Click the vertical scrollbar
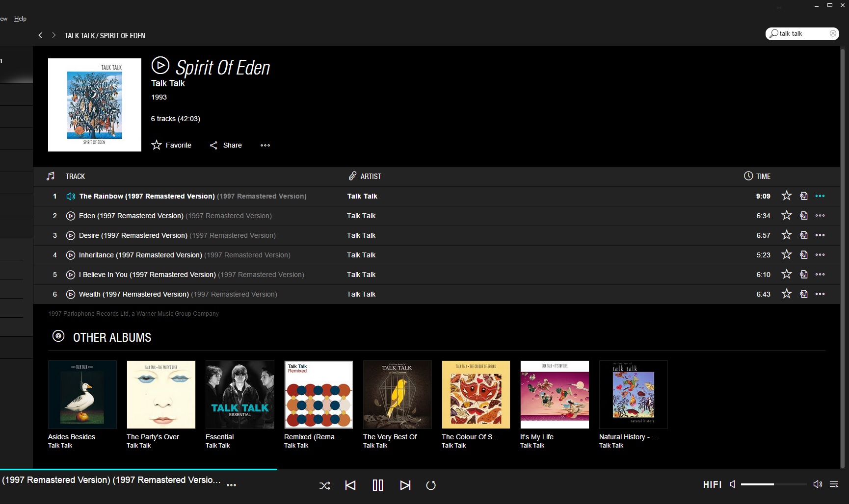The image size is (849, 504). point(843,257)
